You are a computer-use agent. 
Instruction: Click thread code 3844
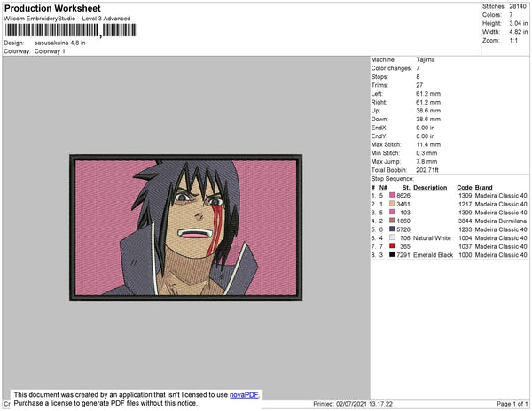465,221
